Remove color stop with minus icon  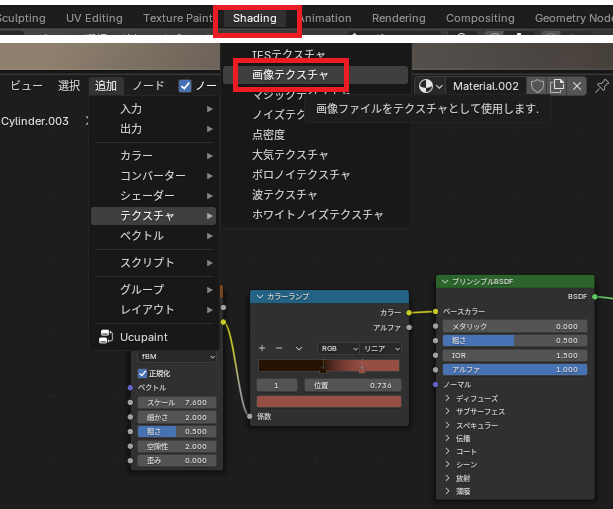click(277, 348)
